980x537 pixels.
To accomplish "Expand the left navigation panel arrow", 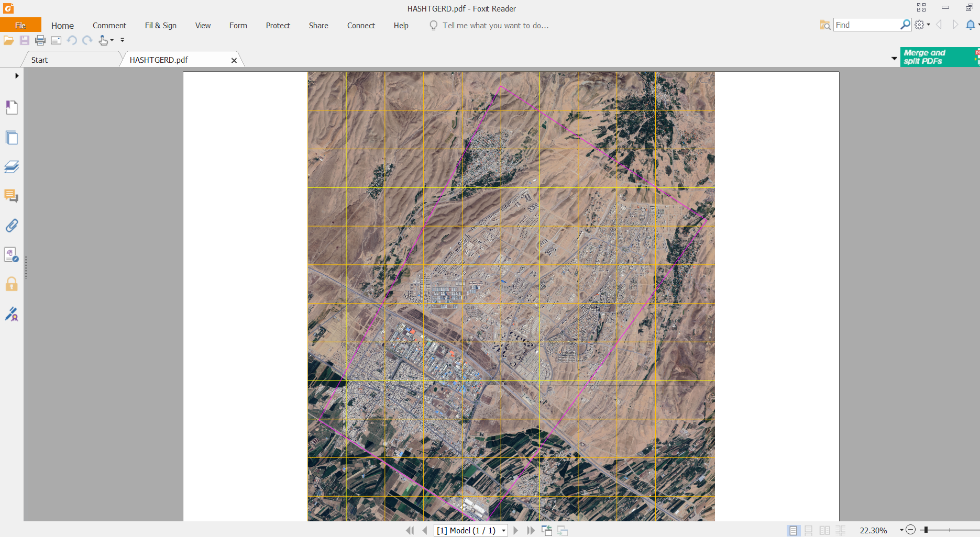I will [17, 75].
